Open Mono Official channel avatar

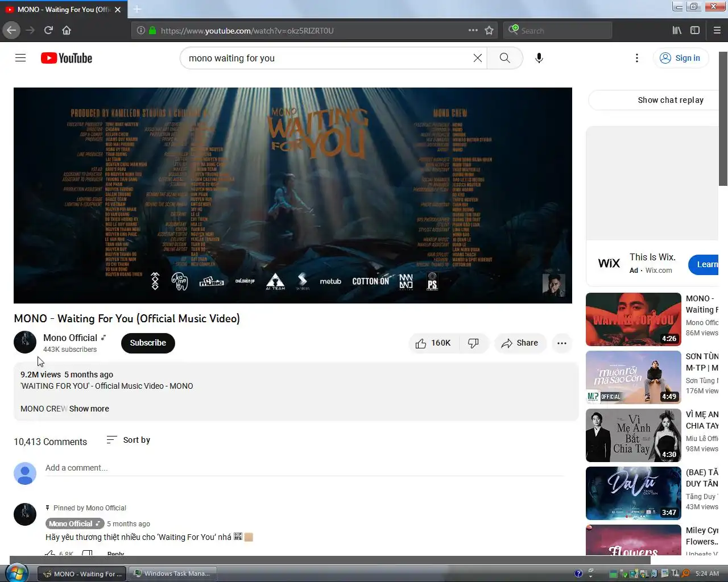coord(25,342)
